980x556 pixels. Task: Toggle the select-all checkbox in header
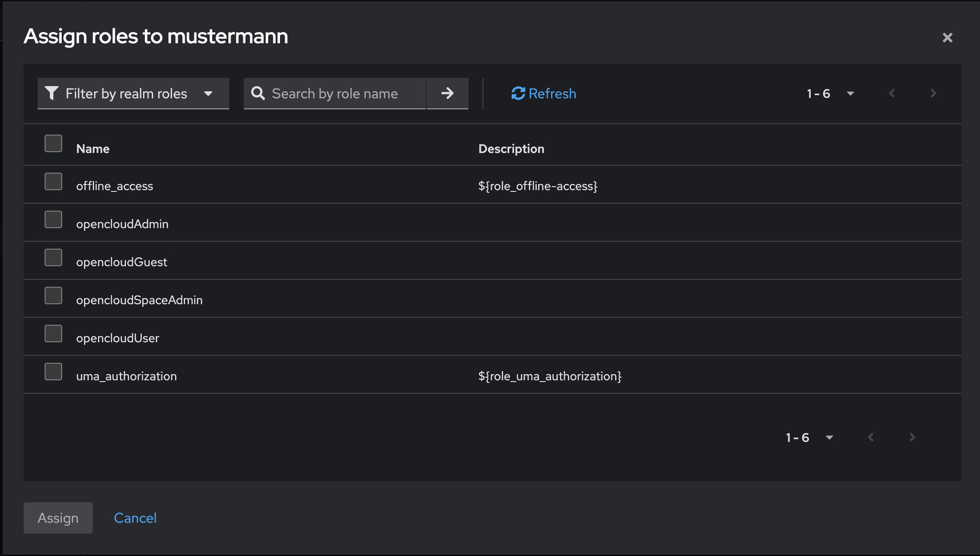click(53, 143)
